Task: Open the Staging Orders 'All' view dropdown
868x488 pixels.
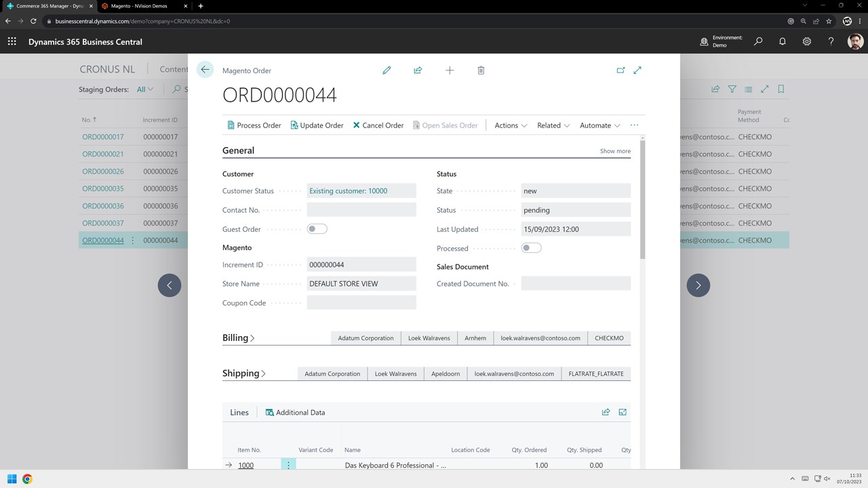Action: [x=145, y=89]
